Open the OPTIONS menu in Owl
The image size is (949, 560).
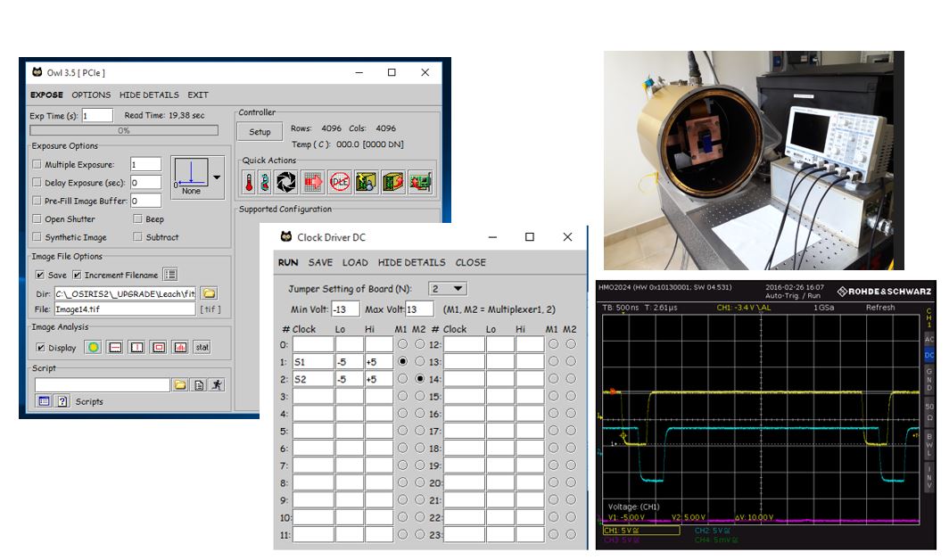point(91,95)
